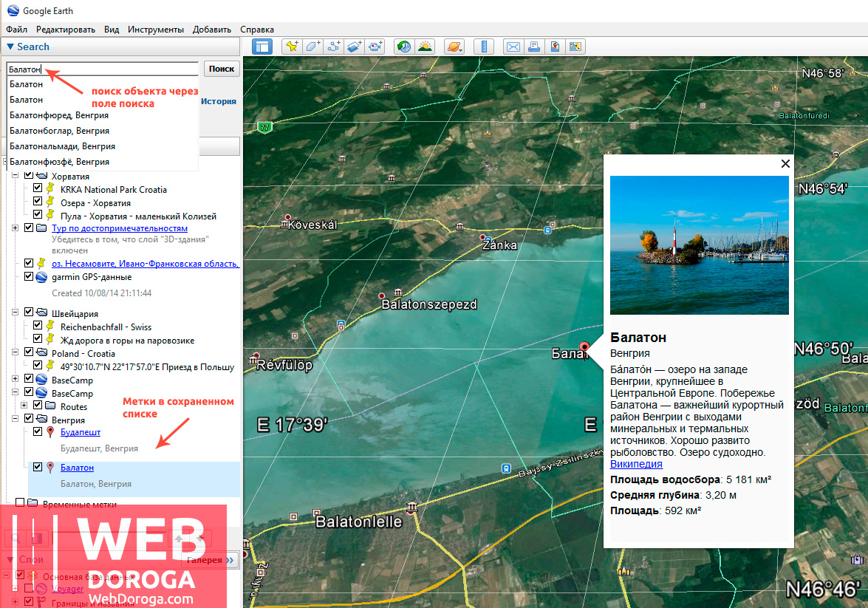This screenshot has height=608, width=868.
Task: Open the Инструменты menu
Action: (156, 30)
